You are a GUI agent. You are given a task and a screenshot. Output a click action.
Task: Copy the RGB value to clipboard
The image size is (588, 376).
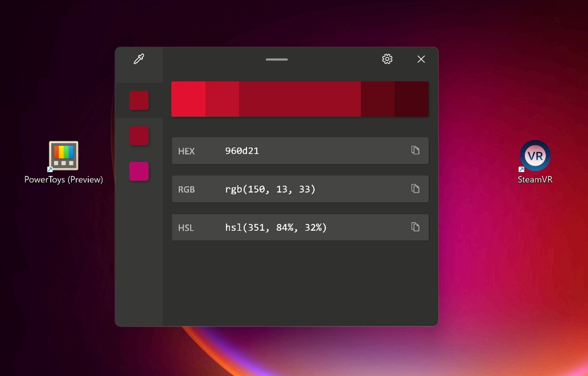415,189
